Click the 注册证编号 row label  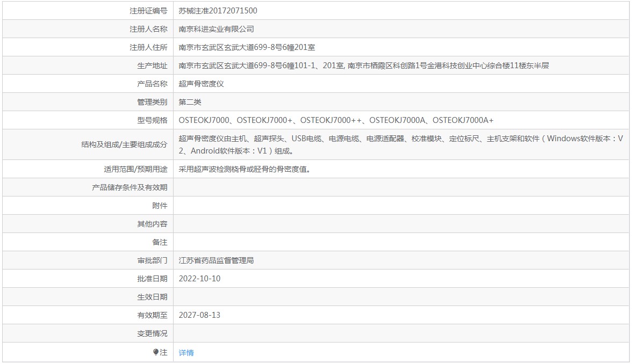click(x=148, y=11)
